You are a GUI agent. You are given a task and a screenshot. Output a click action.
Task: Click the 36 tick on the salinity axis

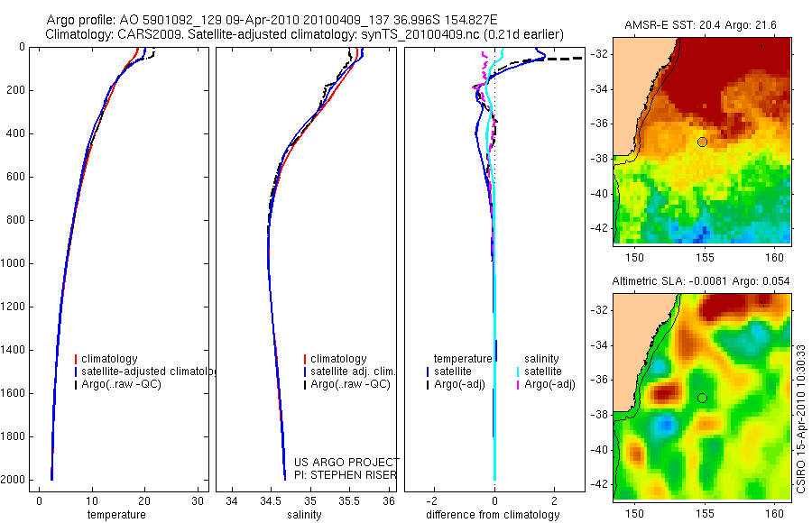pyautogui.click(x=389, y=501)
